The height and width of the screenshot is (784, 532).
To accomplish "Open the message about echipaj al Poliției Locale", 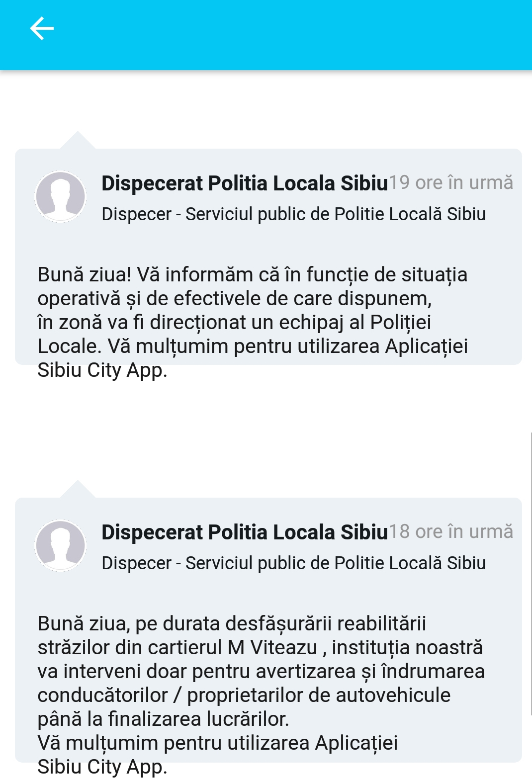I will tap(253, 322).
